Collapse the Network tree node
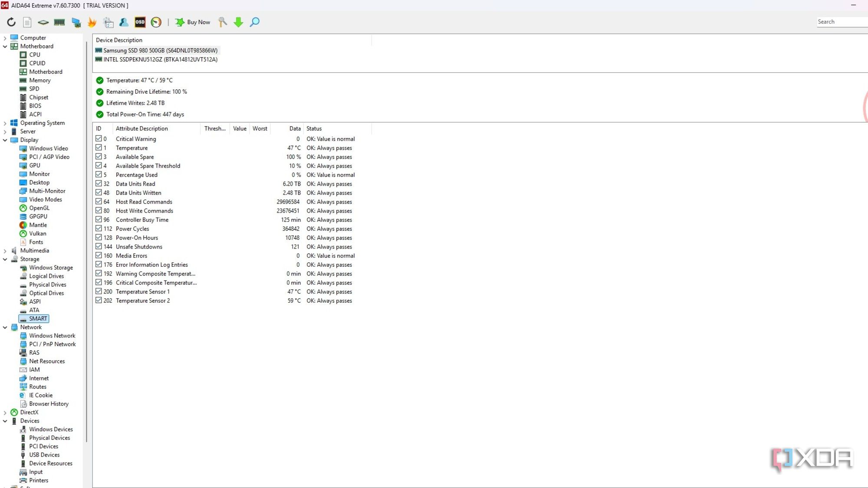Viewport: 868px width, 488px height. pos(5,328)
